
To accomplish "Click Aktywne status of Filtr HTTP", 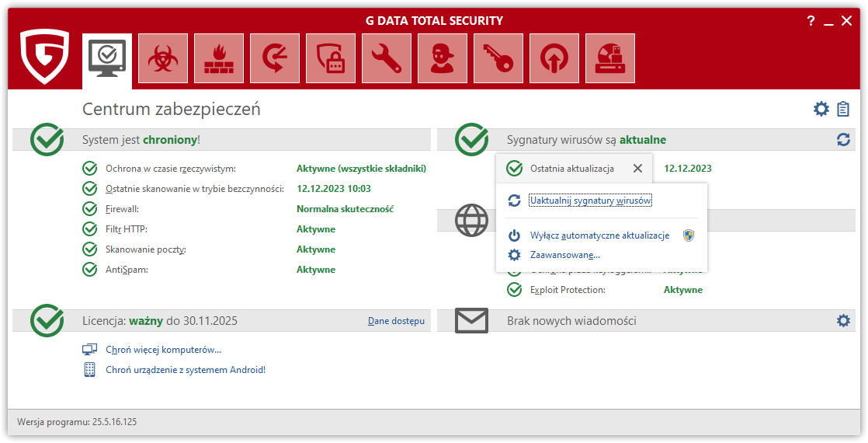I will pos(315,229).
